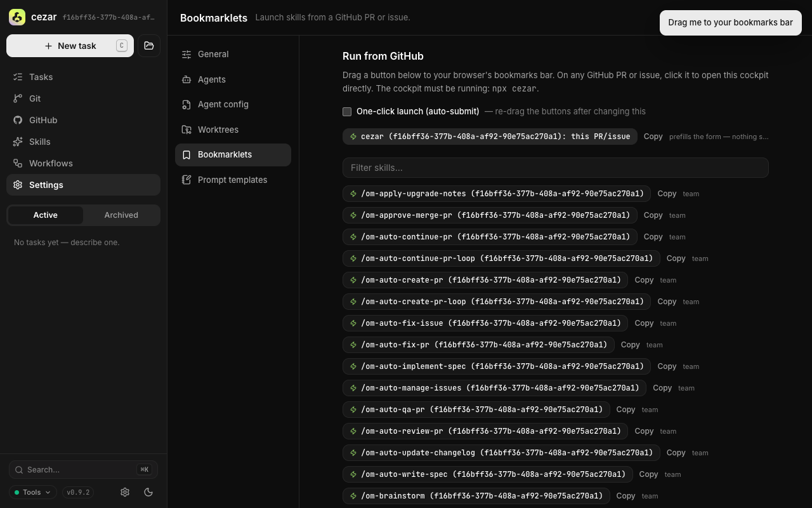
Task: Click the Agents robot icon in the settings menu
Action: click(187, 79)
